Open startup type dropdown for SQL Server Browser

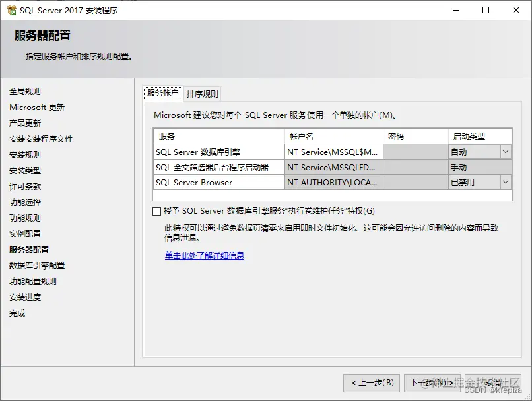click(506, 183)
